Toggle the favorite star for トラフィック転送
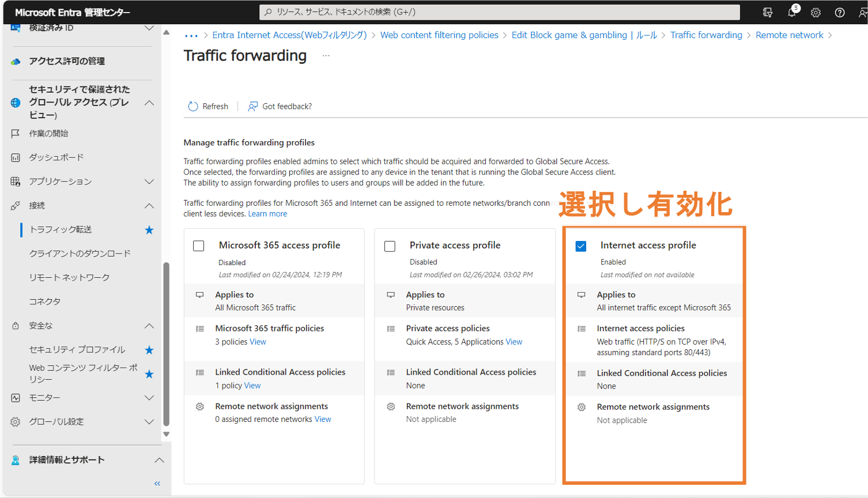This screenshot has height=498, width=868. 149,230
